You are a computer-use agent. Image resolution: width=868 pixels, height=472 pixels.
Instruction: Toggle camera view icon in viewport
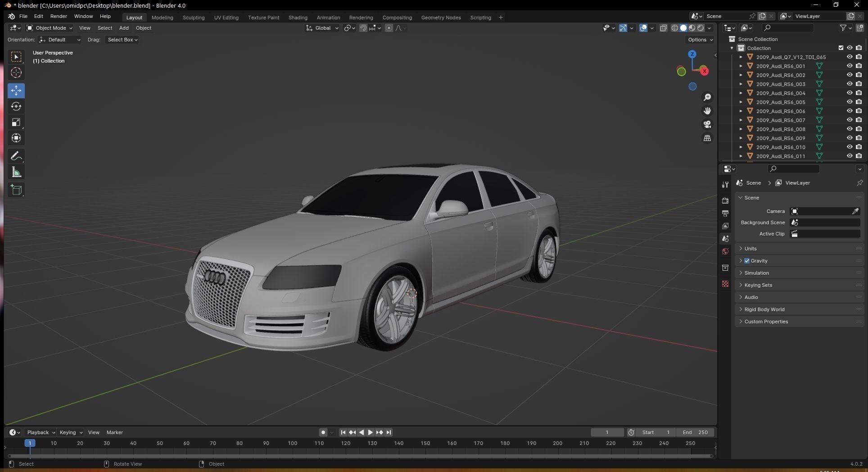707,124
